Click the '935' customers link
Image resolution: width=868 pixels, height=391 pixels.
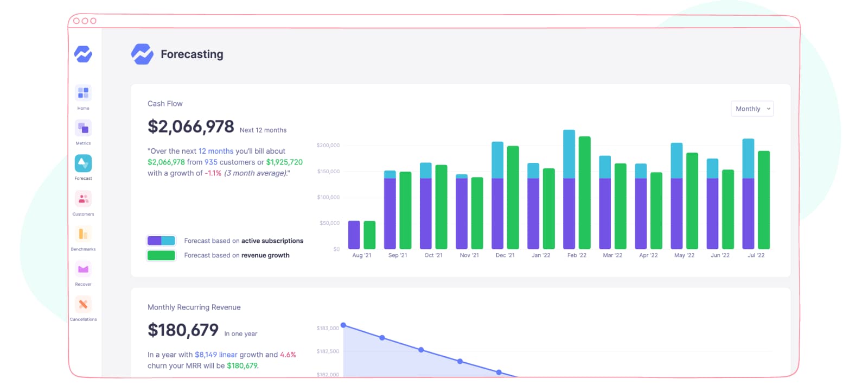tap(211, 162)
